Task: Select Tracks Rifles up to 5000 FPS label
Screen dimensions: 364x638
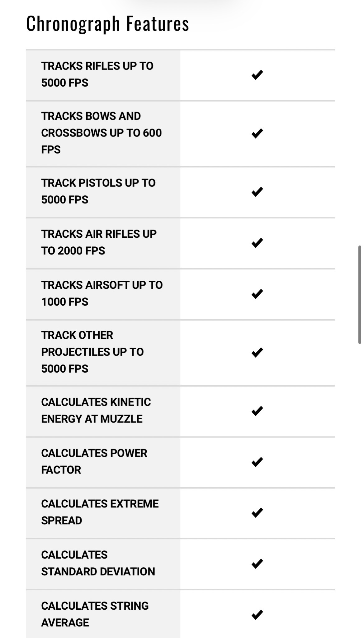Action: tap(97, 74)
